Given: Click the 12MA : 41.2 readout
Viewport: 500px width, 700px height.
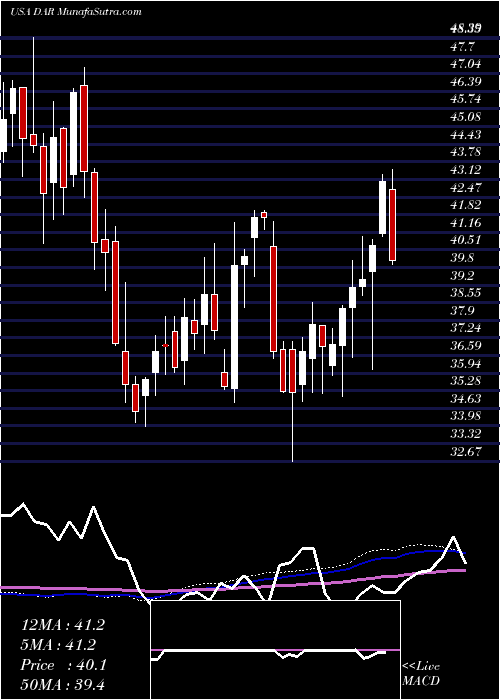Looking at the screenshot, I should (x=62, y=625).
